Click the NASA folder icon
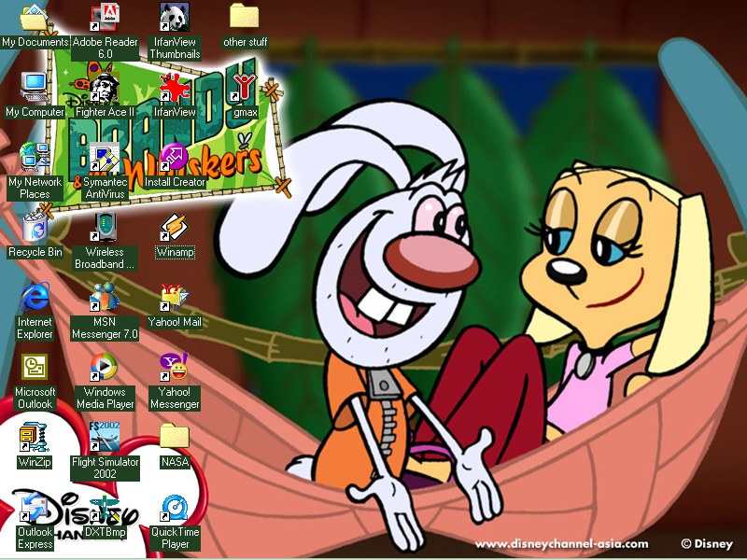 (x=175, y=437)
